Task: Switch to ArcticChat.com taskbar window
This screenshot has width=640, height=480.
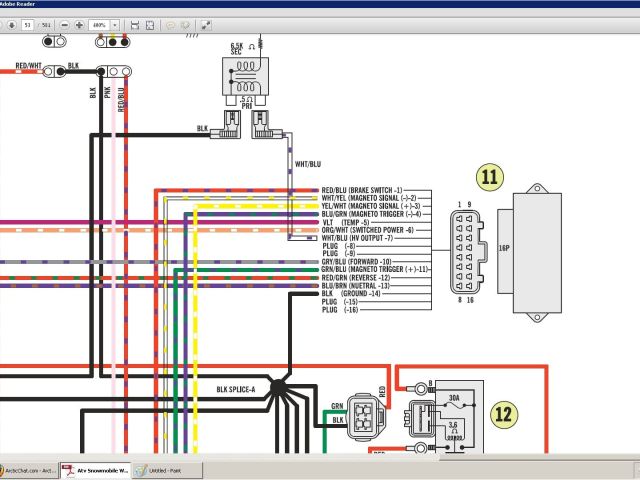Action: tap(28, 470)
